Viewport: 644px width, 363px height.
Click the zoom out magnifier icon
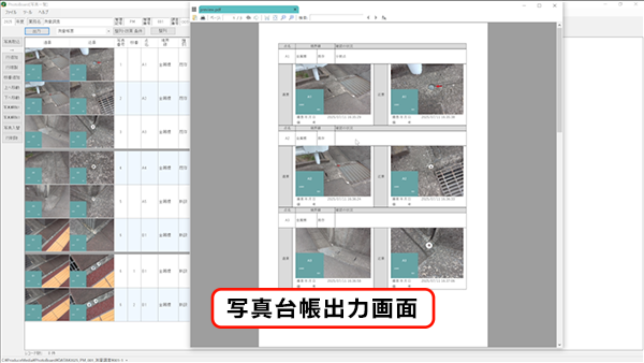tap(291, 18)
